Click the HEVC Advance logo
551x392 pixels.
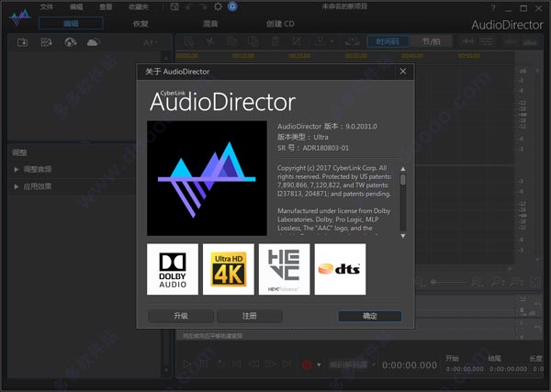284,269
